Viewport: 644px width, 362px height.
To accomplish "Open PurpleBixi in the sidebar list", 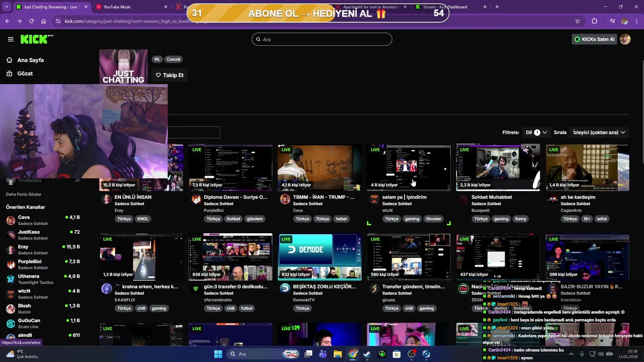I will [x=43, y=264].
